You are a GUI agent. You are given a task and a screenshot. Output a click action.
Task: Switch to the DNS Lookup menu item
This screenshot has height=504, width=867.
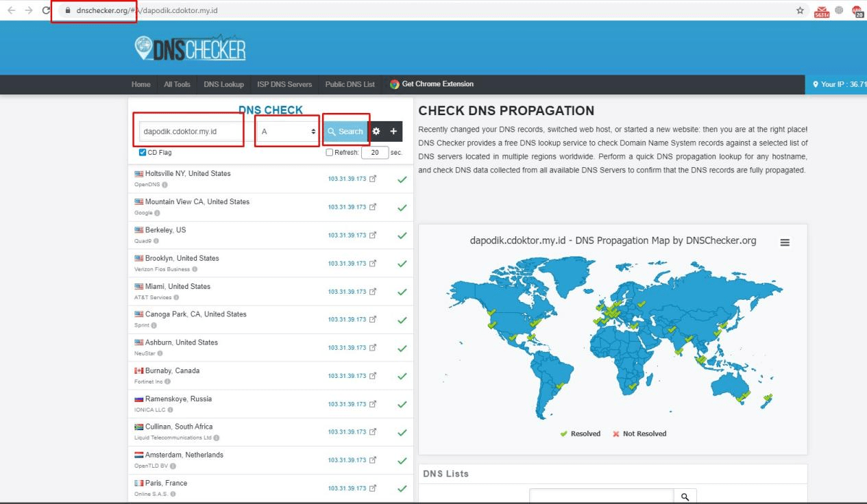coord(223,84)
